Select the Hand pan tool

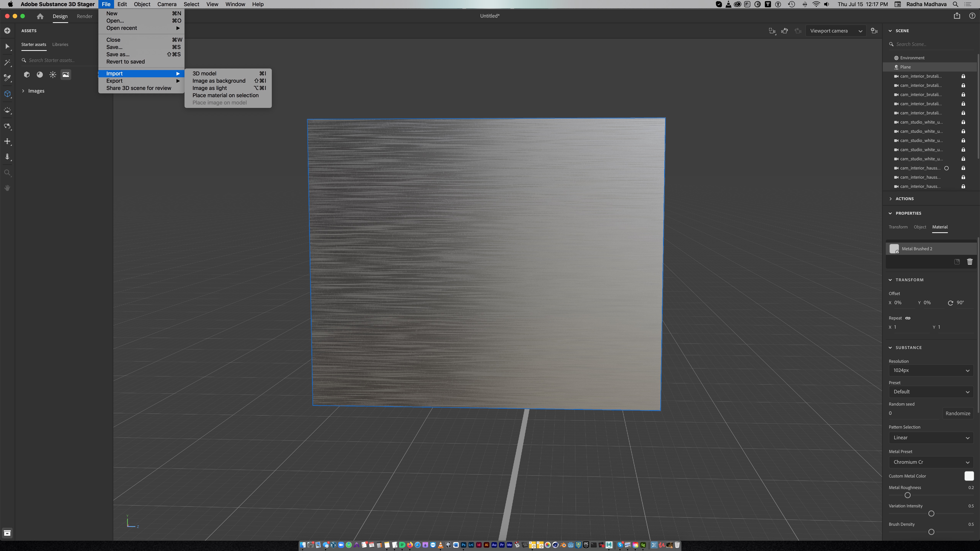[7, 187]
